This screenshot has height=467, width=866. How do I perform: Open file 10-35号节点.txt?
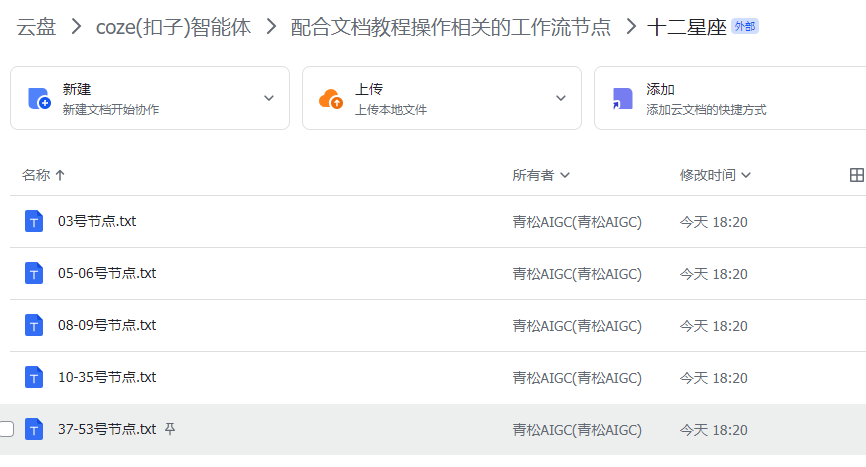pos(107,377)
